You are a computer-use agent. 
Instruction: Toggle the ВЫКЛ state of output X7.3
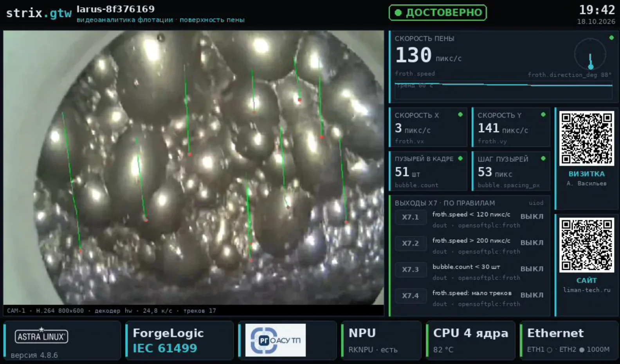[532, 269]
